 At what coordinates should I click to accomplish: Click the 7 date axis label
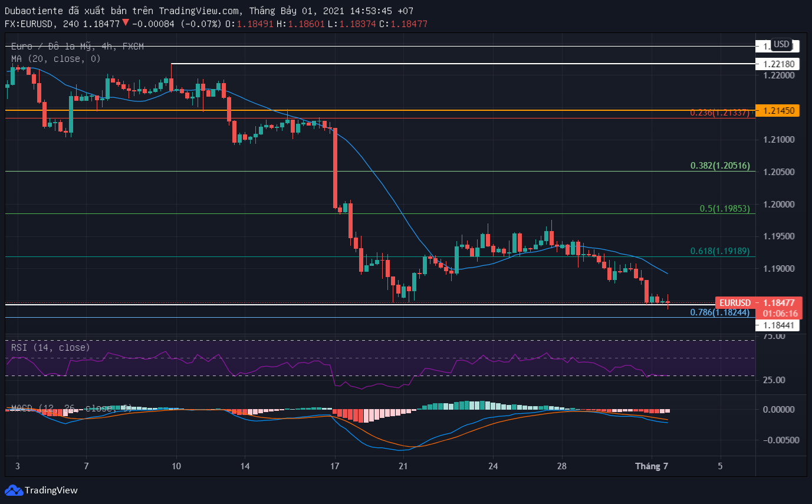click(x=87, y=466)
